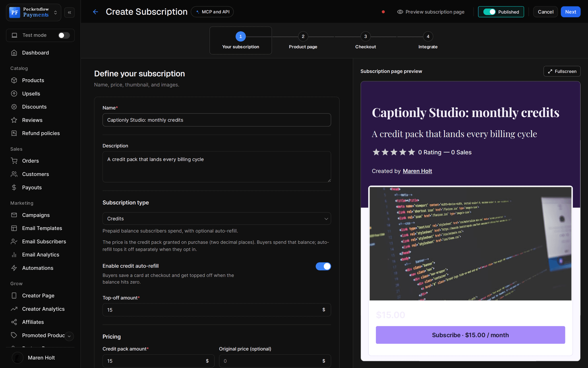
Task: Go back using the left arrow
Action: tap(96, 12)
